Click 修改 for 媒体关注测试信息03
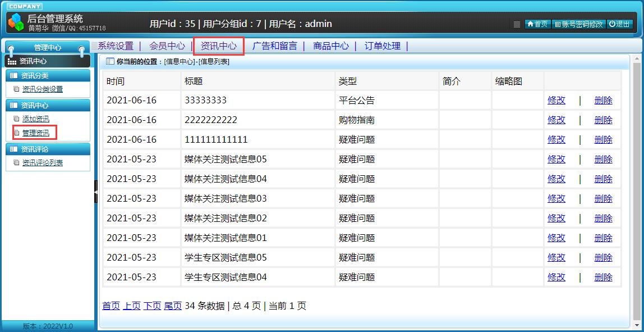This screenshot has width=644, height=332. (x=556, y=199)
